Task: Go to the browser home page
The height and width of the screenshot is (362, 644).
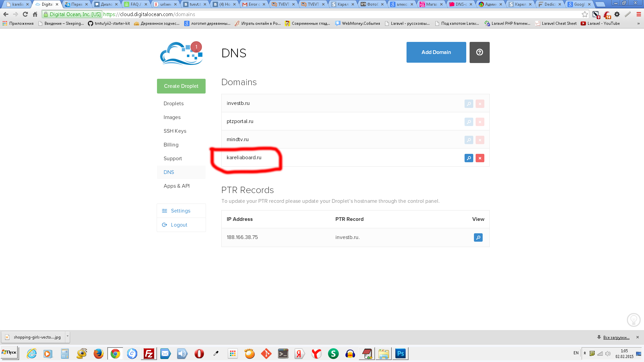Action: click(x=35, y=14)
